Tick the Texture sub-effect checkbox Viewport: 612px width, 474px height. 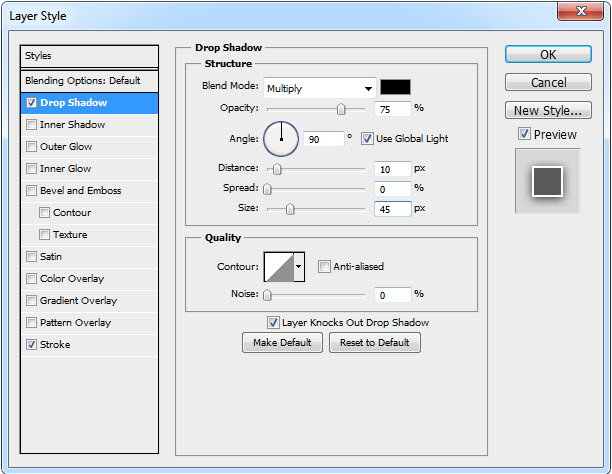click(x=44, y=235)
